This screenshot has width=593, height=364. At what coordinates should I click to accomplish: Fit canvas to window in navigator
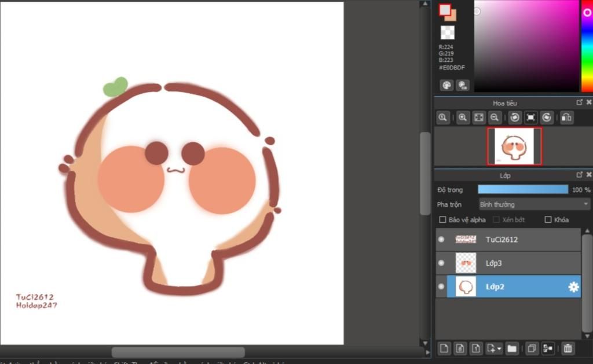(479, 117)
